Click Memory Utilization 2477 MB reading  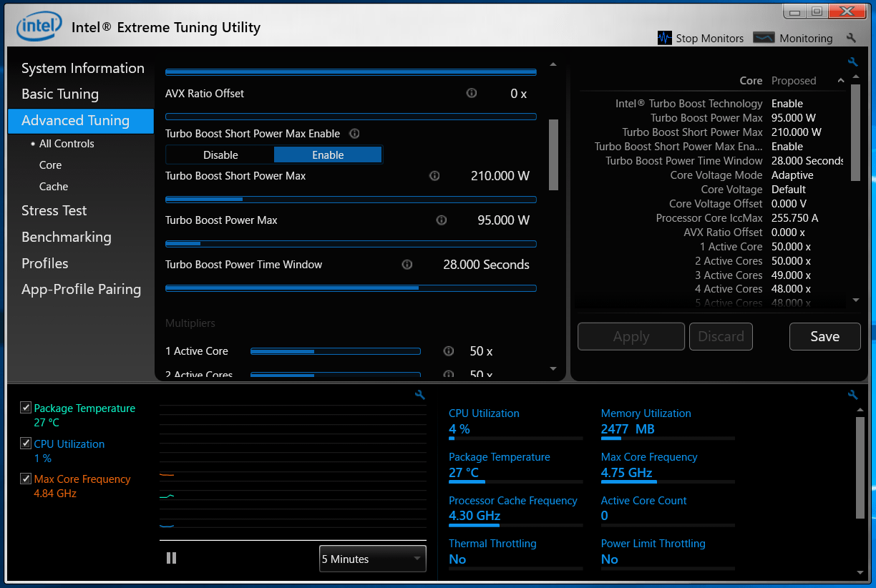(x=628, y=429)
